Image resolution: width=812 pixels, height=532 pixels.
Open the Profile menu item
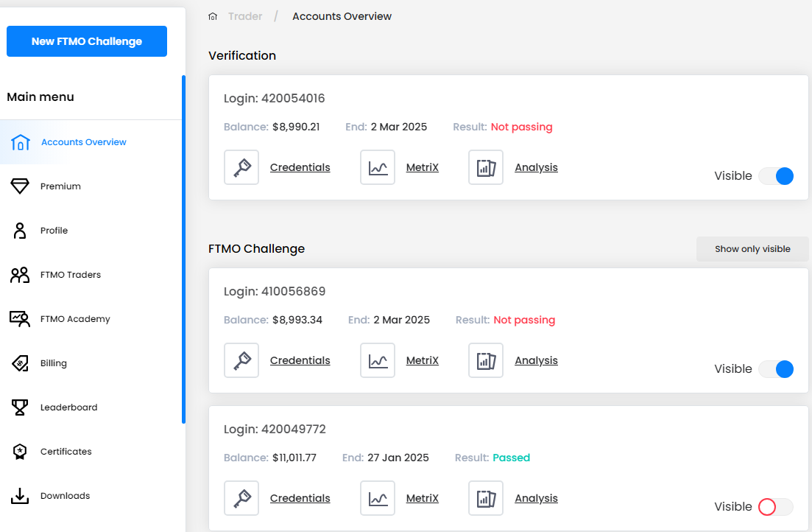tap(91, 230)
